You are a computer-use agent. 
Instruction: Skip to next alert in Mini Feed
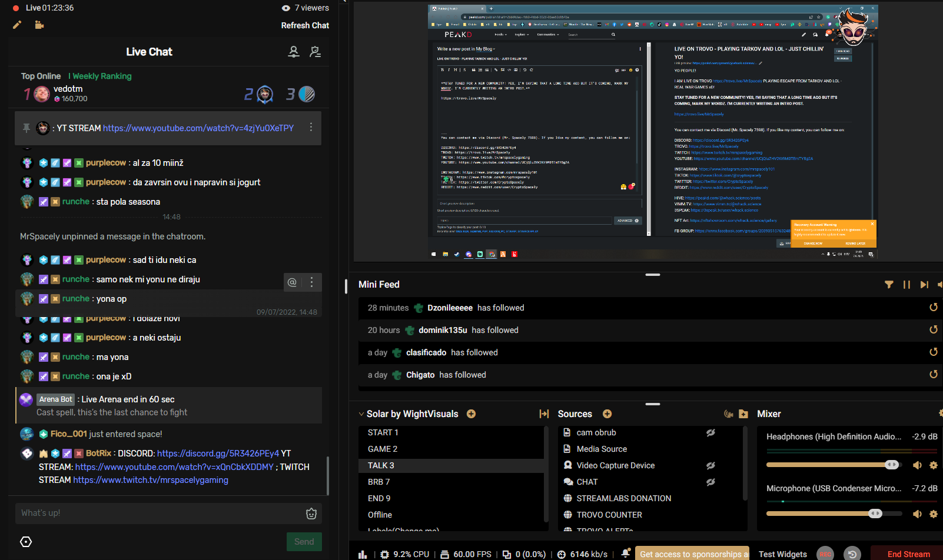(x=924, y=285)
